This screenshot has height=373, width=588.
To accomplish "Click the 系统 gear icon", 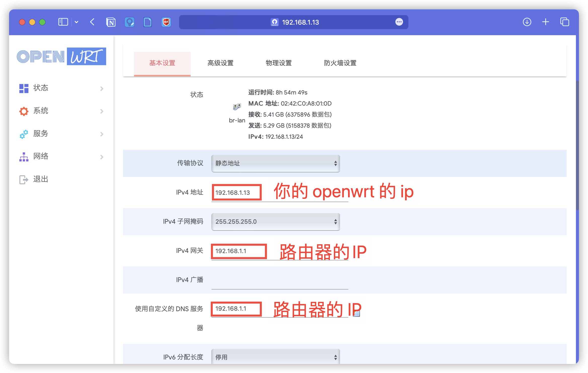I will pos(24,111).
